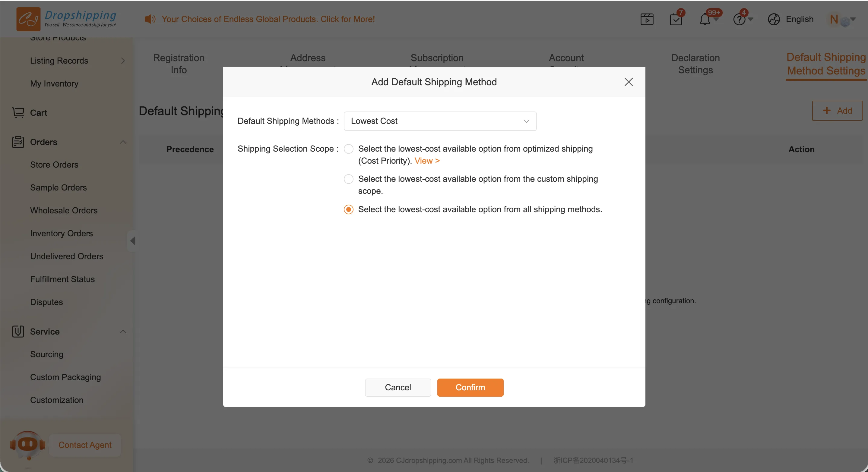
Task: Open the help question mark icon
Action: tap(739, 19)
